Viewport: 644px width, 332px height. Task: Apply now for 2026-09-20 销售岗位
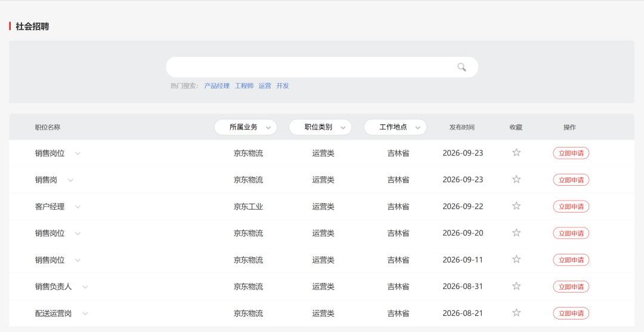point(571,233)
